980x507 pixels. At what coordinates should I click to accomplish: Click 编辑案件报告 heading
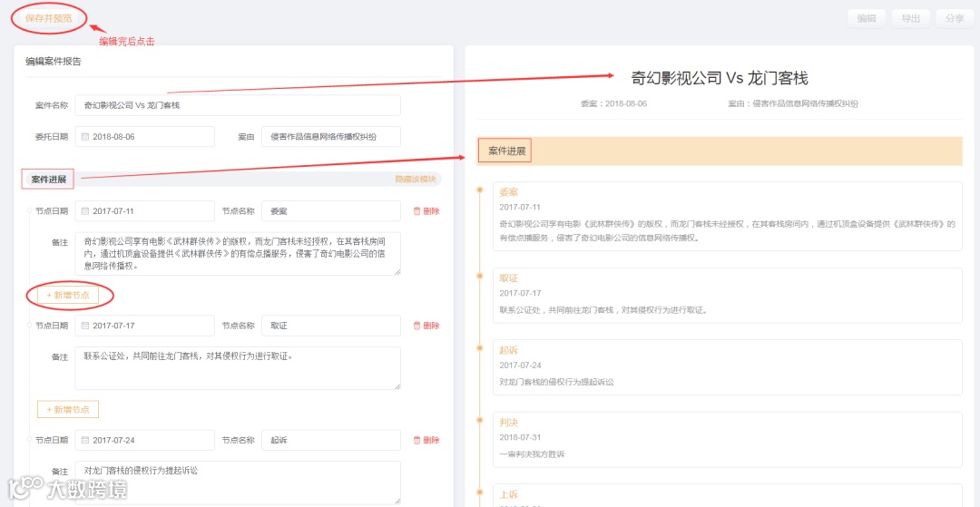54,62
